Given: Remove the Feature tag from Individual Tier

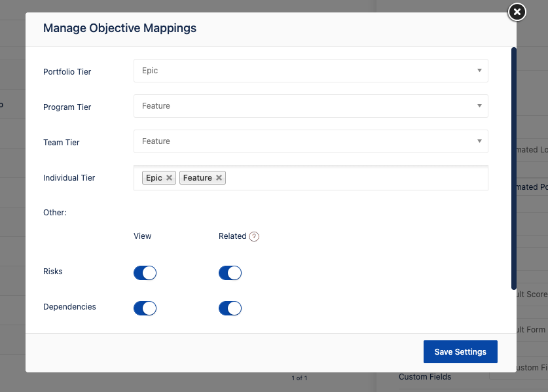Looking at the screenshot, I should tap(219, 178).
